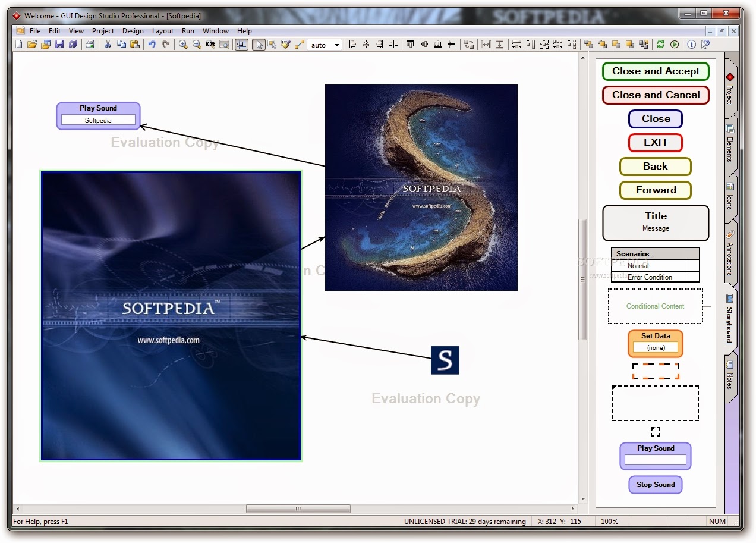The width and height of the screenshot is (756, 543).
Task: Click the Paste toolbar icon
Action: pyautogui.click(x=134, y=44)
